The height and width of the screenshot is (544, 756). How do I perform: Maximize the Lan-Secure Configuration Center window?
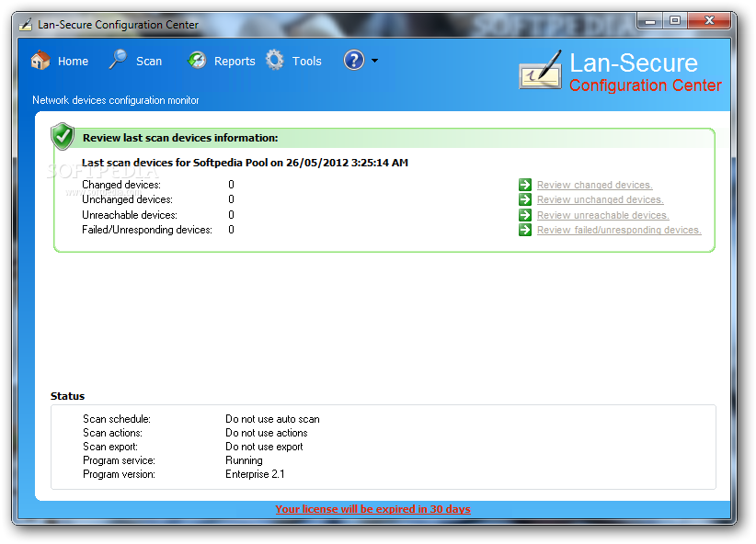click(x=675, y=21)
